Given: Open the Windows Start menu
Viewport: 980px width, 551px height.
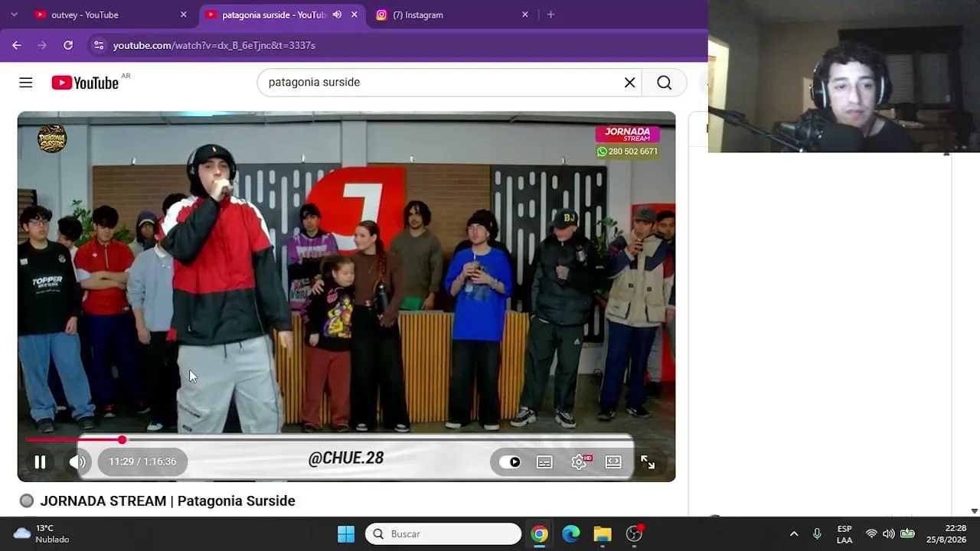Looking at the screenshot, I should tap(346, 534).
